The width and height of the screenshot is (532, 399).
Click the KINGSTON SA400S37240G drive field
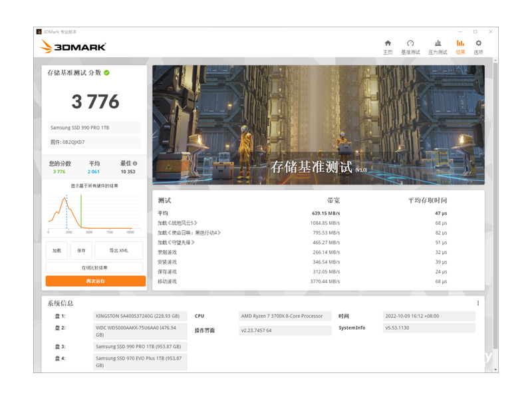coord(140,316)
